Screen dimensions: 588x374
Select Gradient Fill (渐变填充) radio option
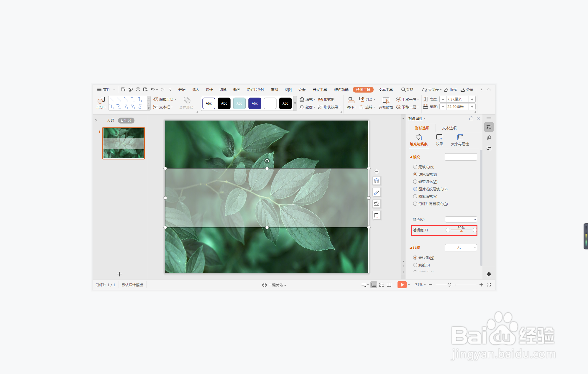(415, 182)
